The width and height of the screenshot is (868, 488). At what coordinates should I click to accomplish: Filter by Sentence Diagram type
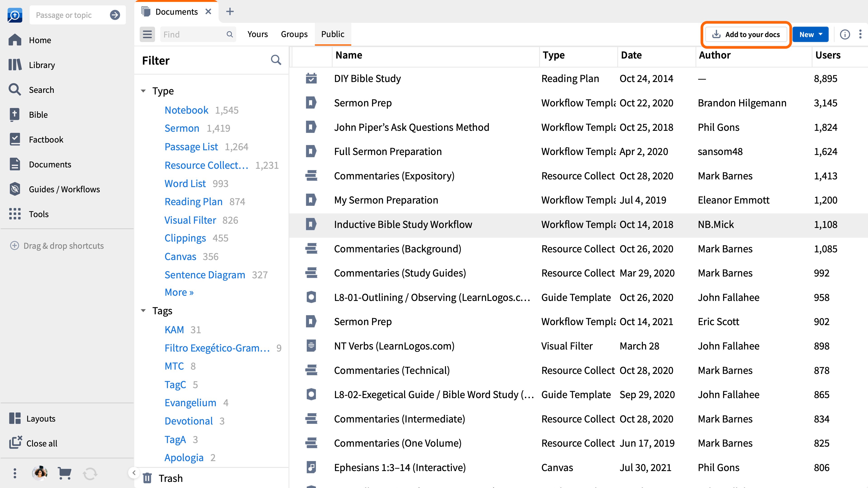(205, 275)
